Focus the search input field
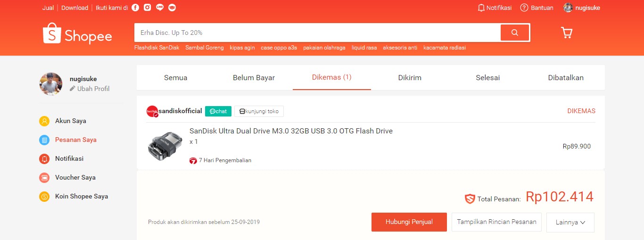Screen dimensions: 644x240 317,33
